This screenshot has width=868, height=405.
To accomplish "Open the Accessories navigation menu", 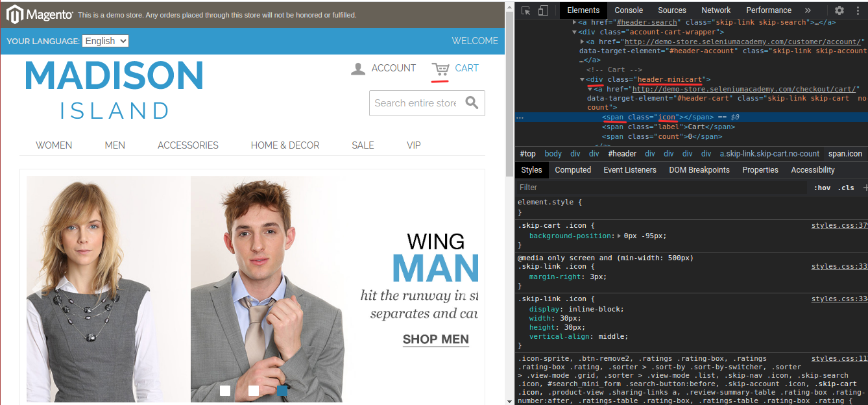I will click(188, 145).
